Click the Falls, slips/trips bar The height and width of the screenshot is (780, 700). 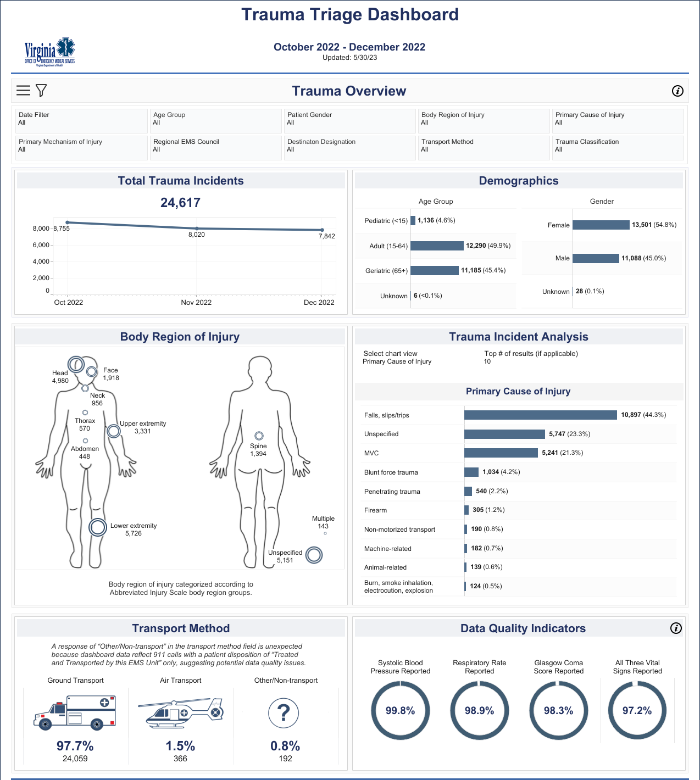540,415
